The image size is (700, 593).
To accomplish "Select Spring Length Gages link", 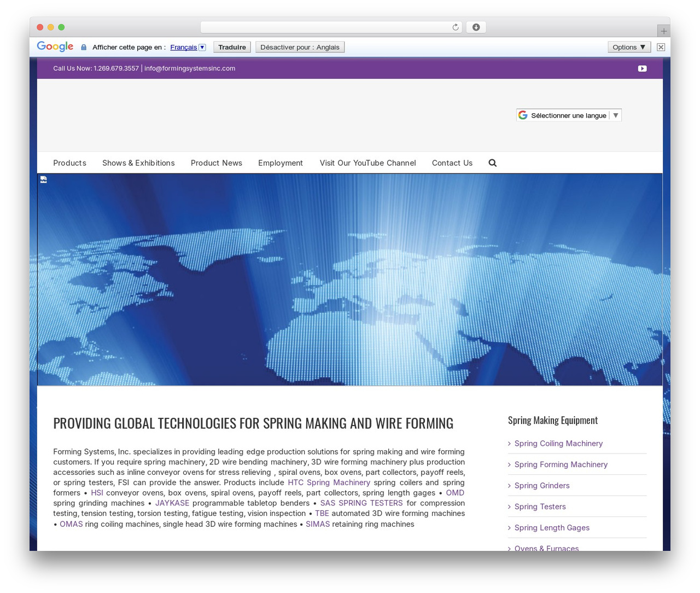I will [552, 528].
